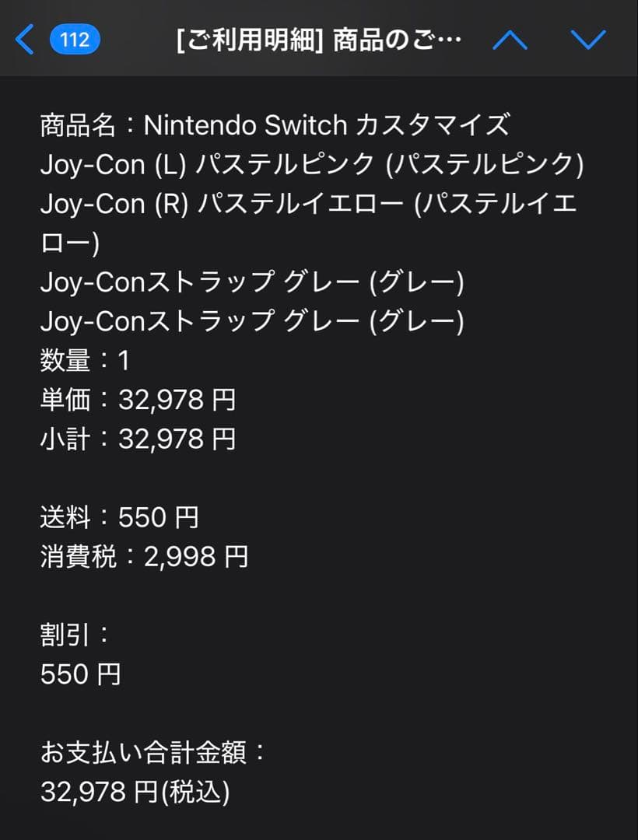Tap the consumption tax 消費税：2,998 円
Image resolution: width=638 pixels, height=840 pixels.
tap(144, 556)
